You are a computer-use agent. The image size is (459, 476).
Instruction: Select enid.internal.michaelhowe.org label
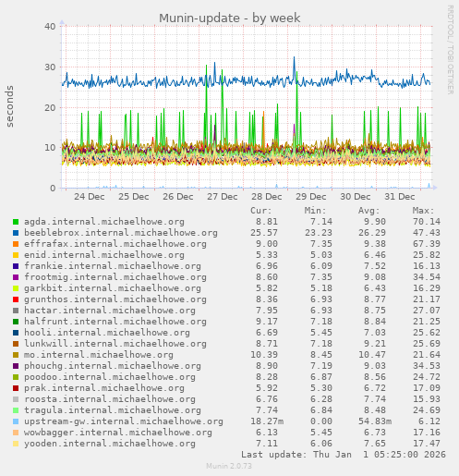point(104,255)
